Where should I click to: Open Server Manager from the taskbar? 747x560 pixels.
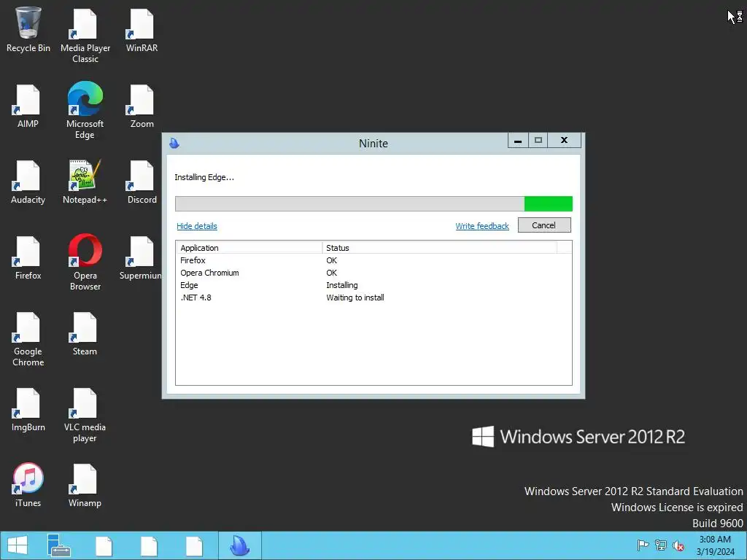tap(58, 545)
